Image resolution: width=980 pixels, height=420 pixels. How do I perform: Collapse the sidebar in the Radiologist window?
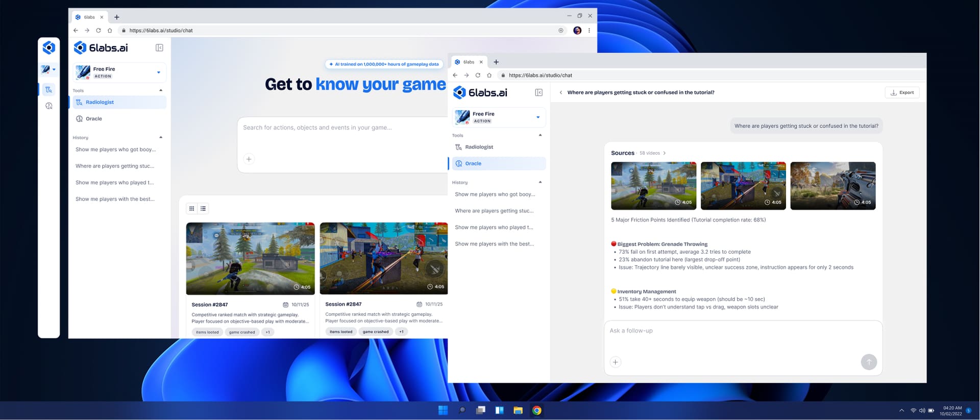[x=159, y=47]
